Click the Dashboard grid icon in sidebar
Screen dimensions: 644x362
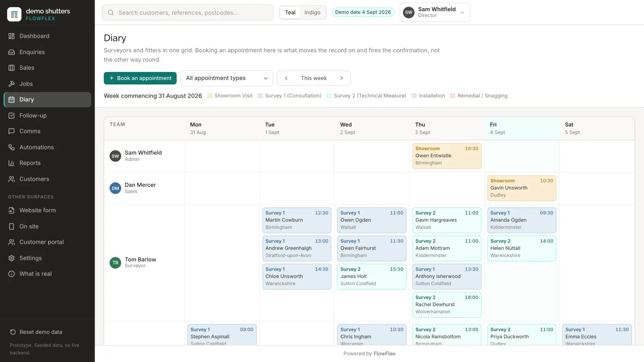pos(12,36)
